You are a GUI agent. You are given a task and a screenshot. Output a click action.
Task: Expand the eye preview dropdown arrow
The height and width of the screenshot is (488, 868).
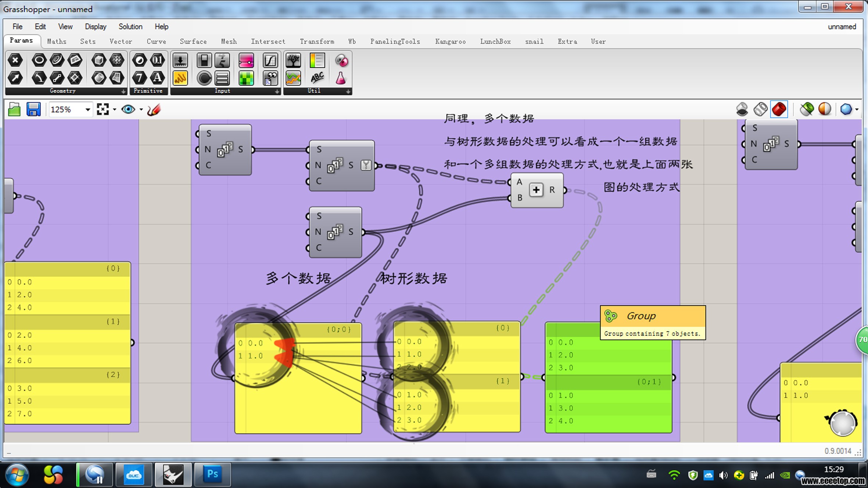141,110
